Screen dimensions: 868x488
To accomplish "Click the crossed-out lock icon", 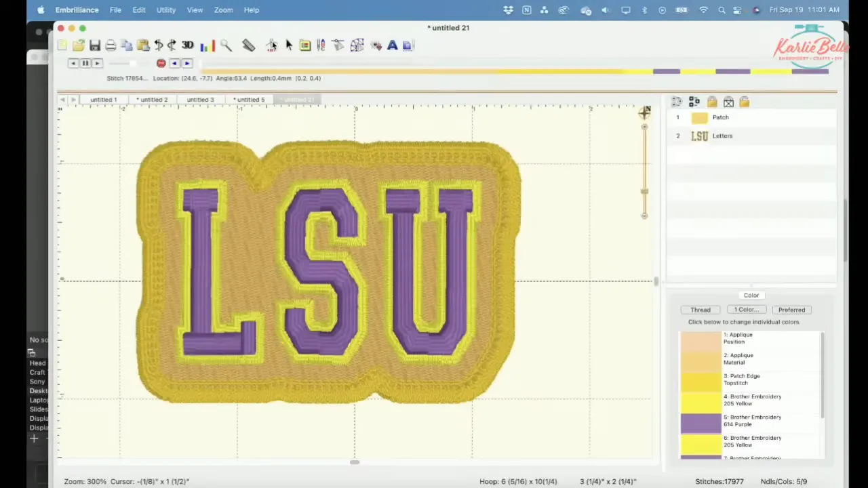I will pyautogui.click(x=728, y=102).
